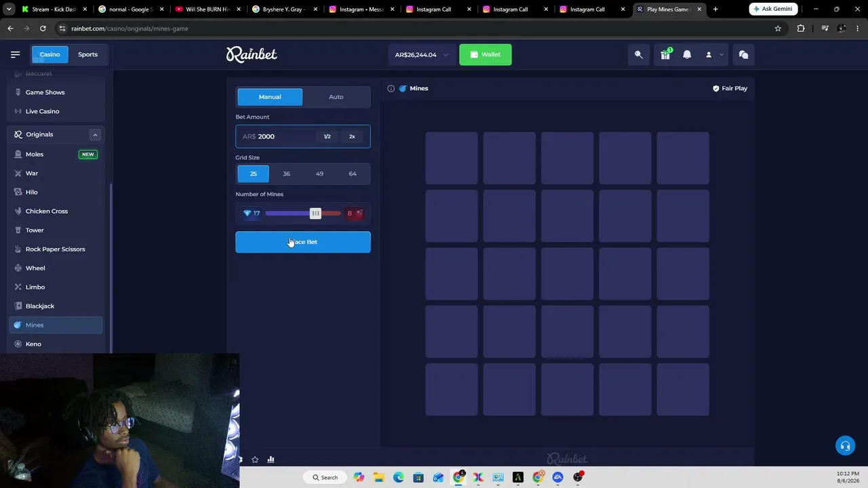
Task: Click the mines count slider handle
Action: tap(315, 213)
